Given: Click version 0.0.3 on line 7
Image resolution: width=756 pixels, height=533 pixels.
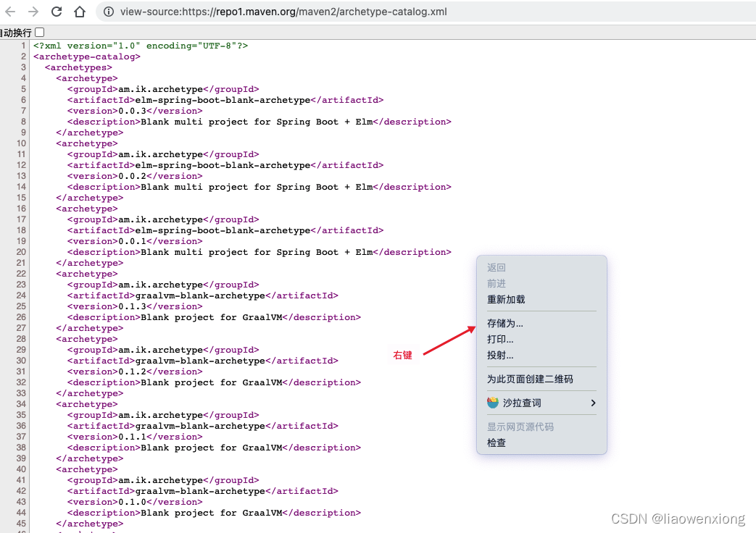Looking at the screenshot, I should point(135,111).
